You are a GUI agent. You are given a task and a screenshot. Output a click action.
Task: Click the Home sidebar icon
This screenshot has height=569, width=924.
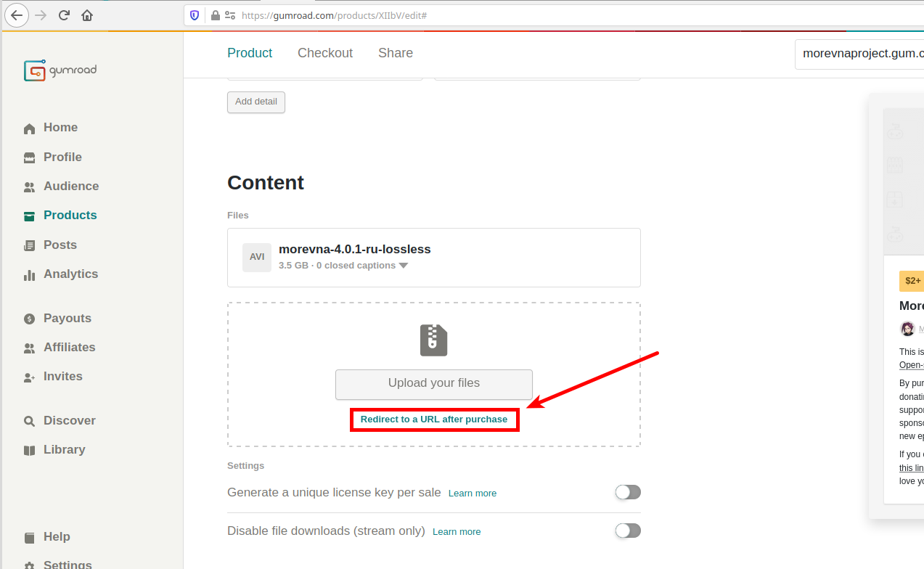[29, 128]
